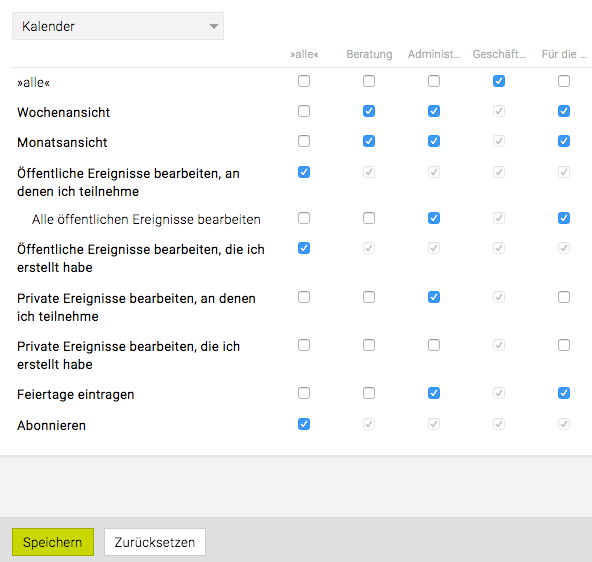Enable Wochenansicht in the »alle« column
The image size is (592, 562).
click(304, 111)
